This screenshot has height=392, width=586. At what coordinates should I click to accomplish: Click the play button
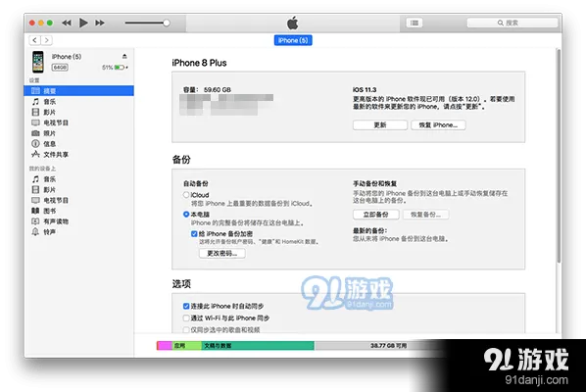(83, 23)
